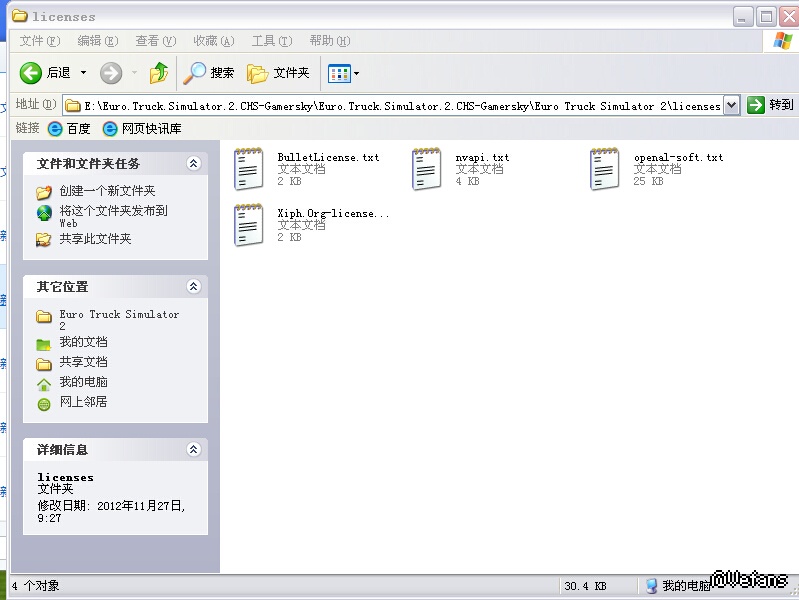Click 创建一个新文件夹 link

point(107,191)
